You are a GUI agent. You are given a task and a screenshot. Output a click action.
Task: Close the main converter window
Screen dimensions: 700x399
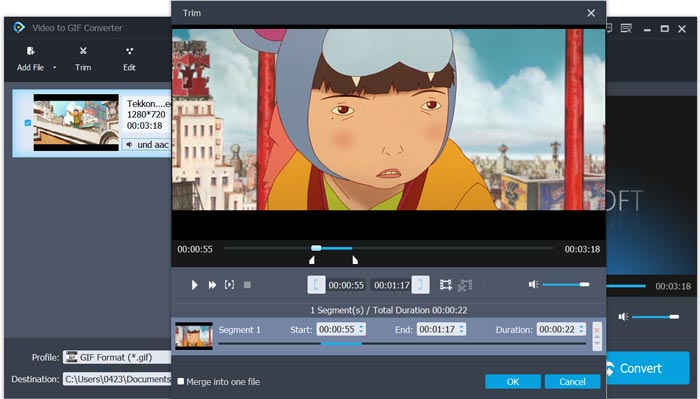[x=682, y=29]
